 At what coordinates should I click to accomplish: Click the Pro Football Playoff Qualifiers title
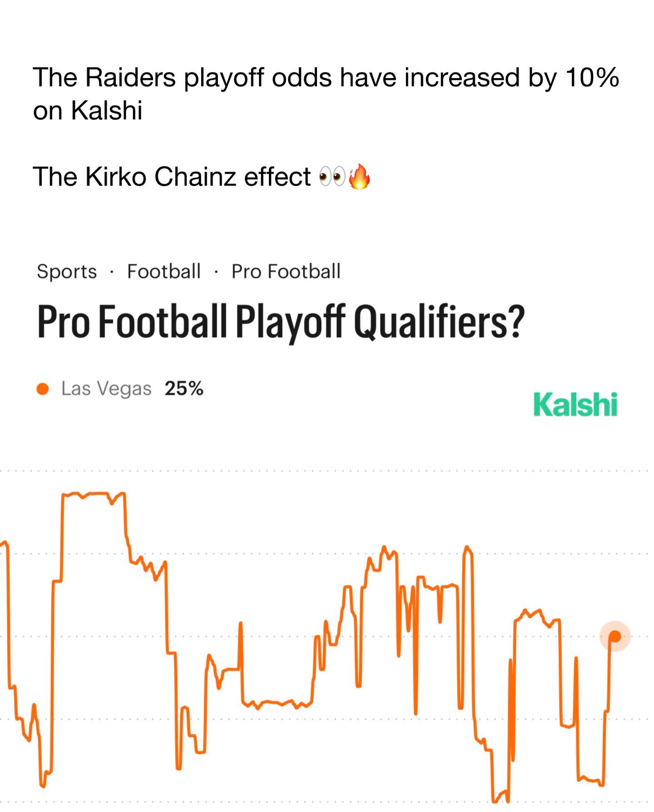[280, 321]
